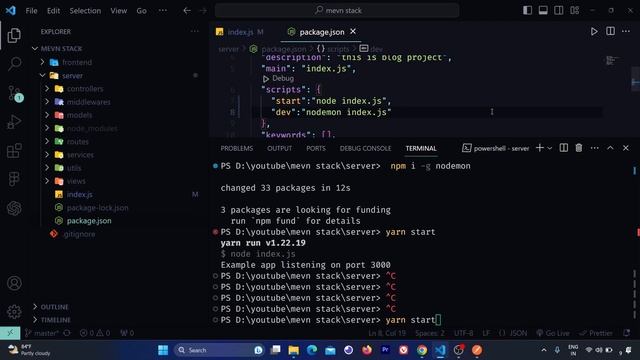The width and height of the screenshot is (640, 360).
Task: Kill terminal with the trash icon
Action: click(x=579, y=148)
